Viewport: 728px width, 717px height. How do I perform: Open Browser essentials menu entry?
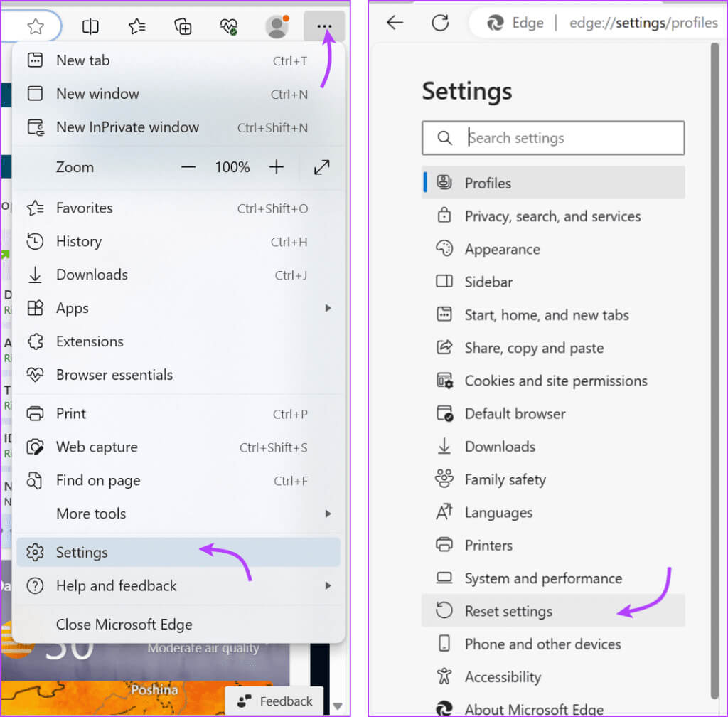(x=178, y=375)
